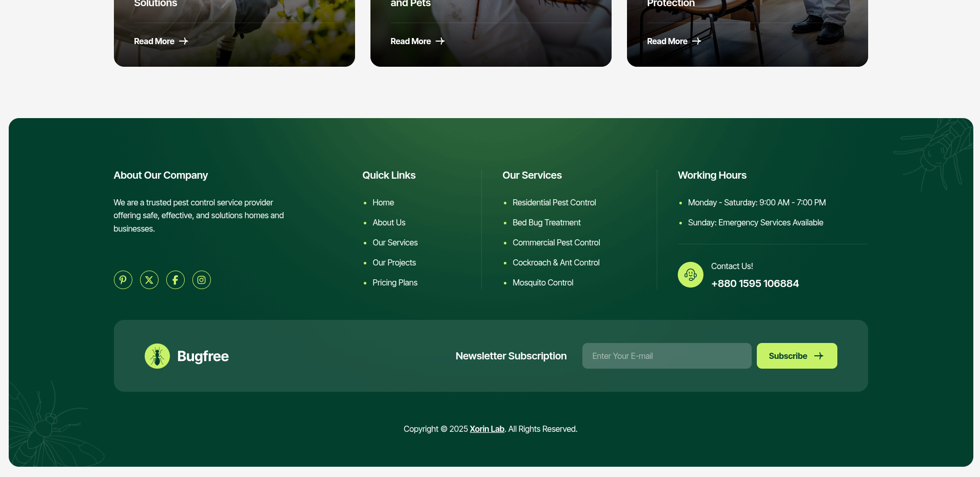Open Our Services quick link
This screenshot has height=477, width=980.
click(395, 242)
